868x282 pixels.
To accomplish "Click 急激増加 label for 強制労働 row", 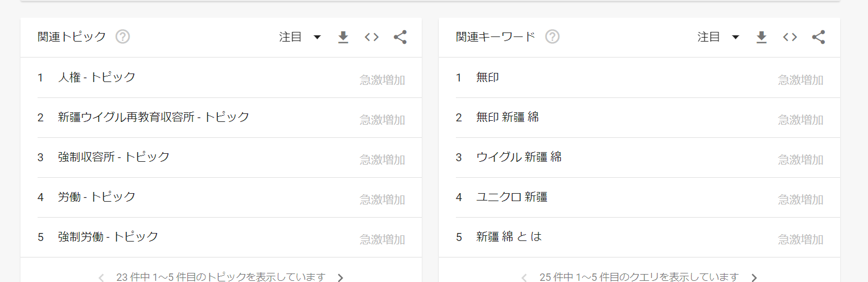I will (x=382, y=240).
